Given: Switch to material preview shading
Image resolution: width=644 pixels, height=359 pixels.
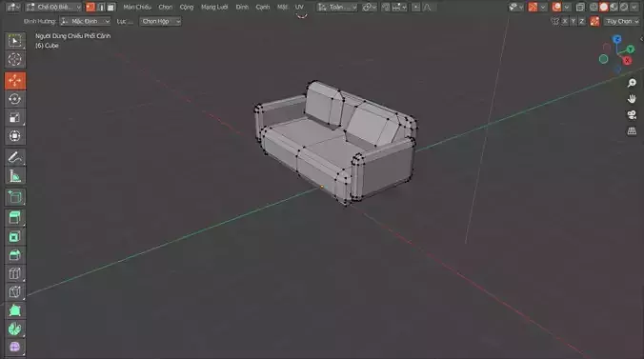Looking at the screenshot, I should pyautogui.click(x=614, y=7).
